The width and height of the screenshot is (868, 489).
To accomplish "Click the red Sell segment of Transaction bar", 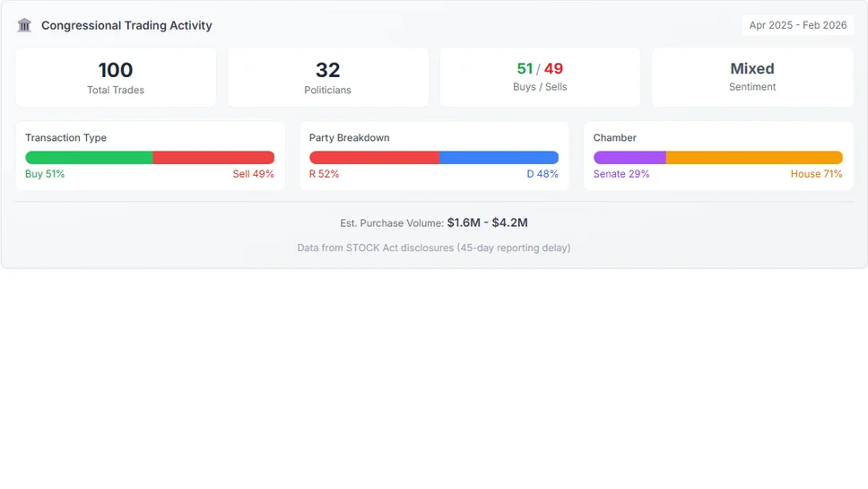I will point(213,157).
